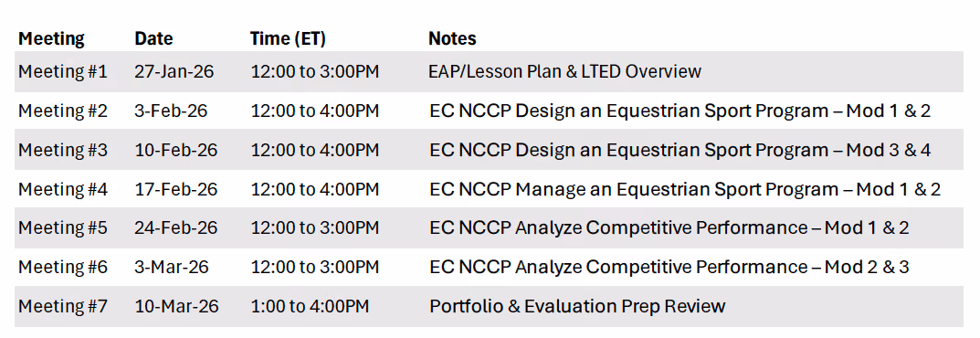This screenshot has height=338, width=980.
Task: Click the 3-Feb-26 date cell
Action: tap(172, 111)
